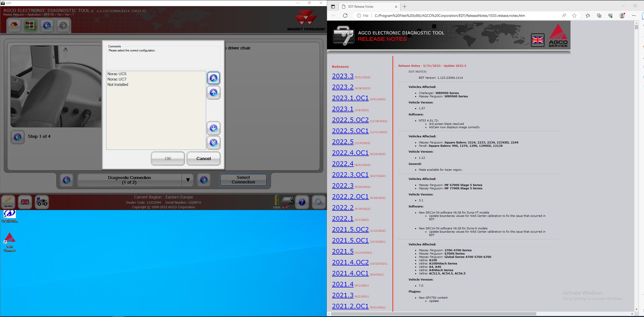Click the UK flag language icon
Screen dimensions: 644x317
pyautogui.click(x=25, y=202)
